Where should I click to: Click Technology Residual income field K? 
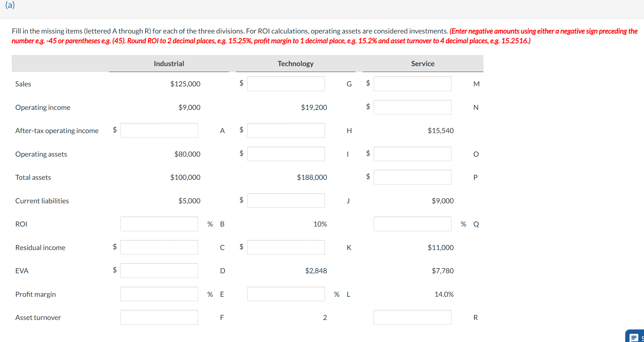(x=286, y=247)
